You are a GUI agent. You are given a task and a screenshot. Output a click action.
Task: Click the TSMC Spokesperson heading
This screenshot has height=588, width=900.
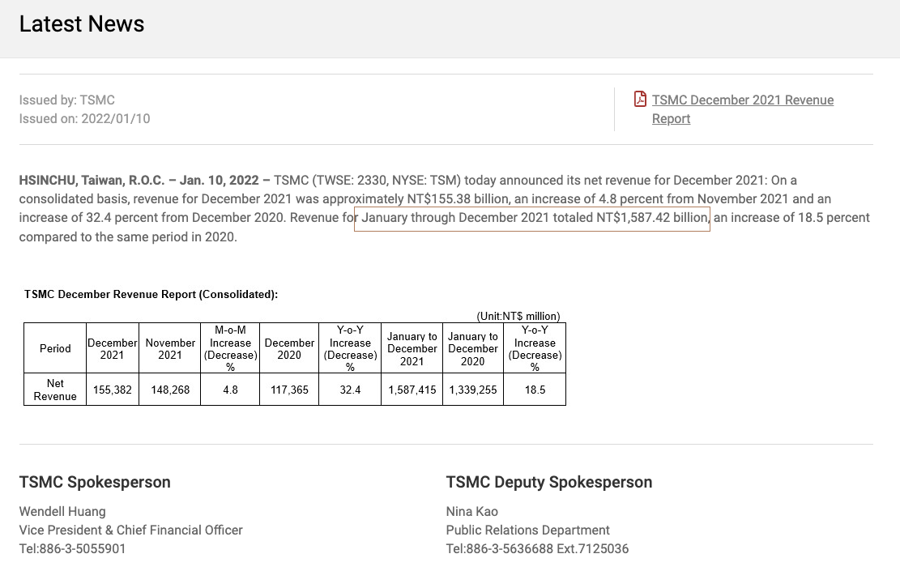pyautogui.click(x=95, y=482)
